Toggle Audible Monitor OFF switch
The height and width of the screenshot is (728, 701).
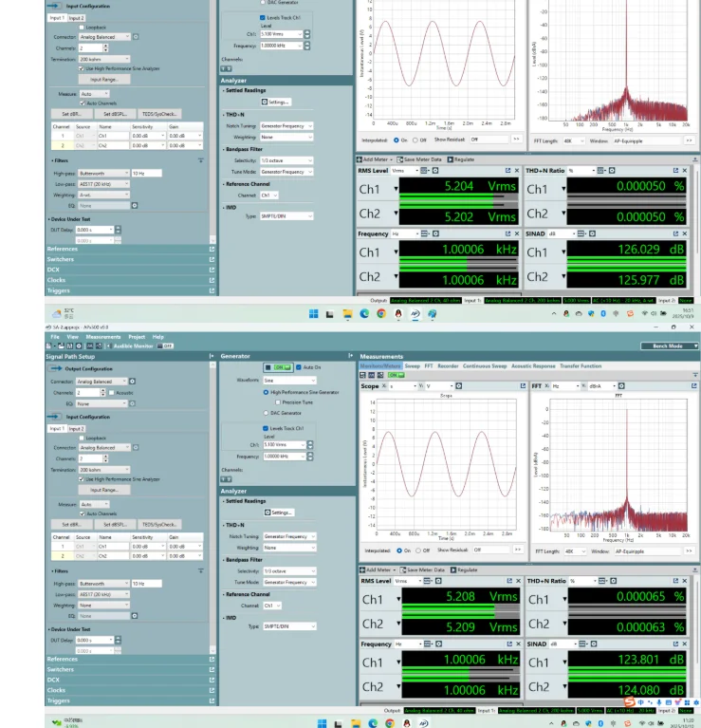[165, 346]
